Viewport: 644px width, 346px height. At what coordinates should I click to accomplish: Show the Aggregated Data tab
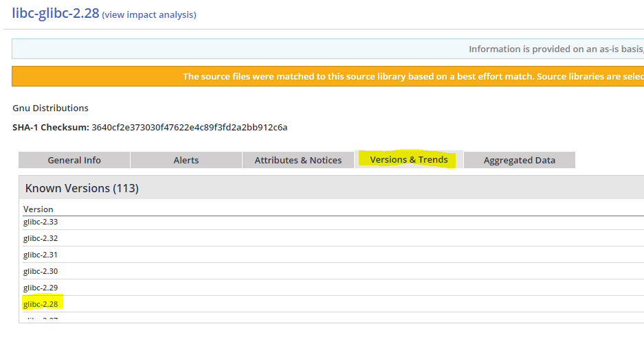pos(520,160)
